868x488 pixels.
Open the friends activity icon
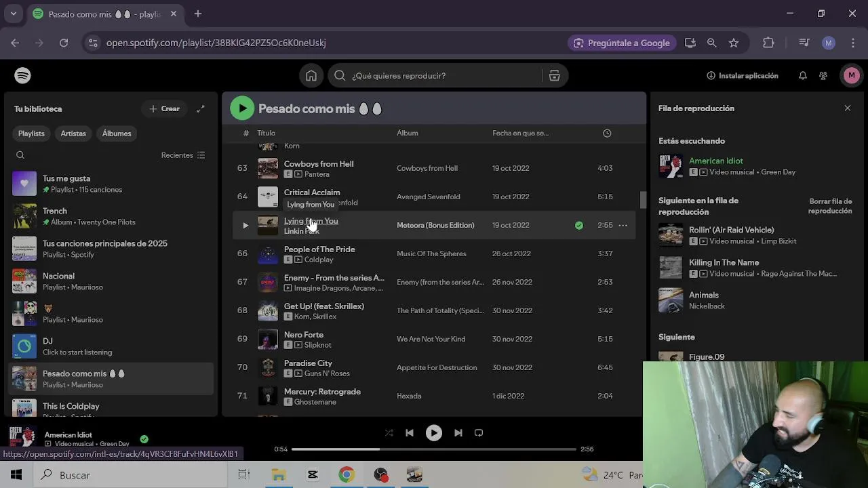point(823,76)
